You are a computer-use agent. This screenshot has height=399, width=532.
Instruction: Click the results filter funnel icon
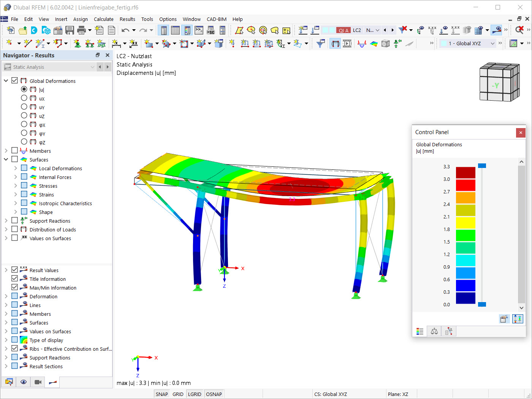[x=321, y=44]
